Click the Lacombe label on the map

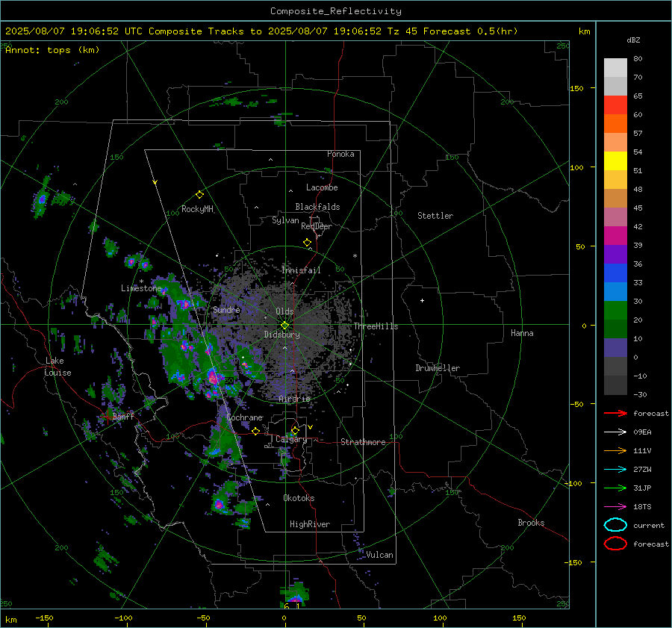322,187
